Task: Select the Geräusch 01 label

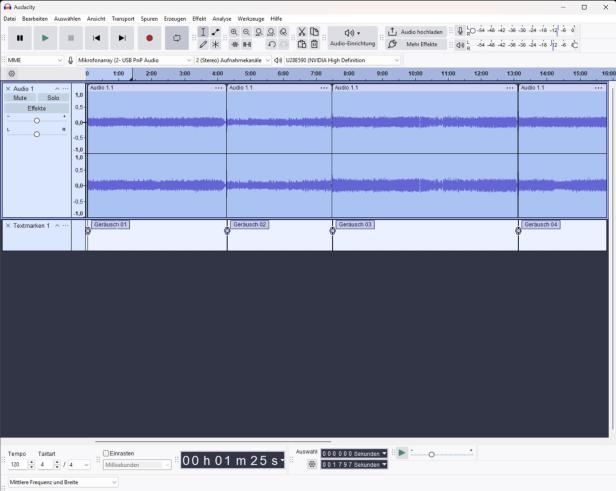Action: (x=110, y=224)
